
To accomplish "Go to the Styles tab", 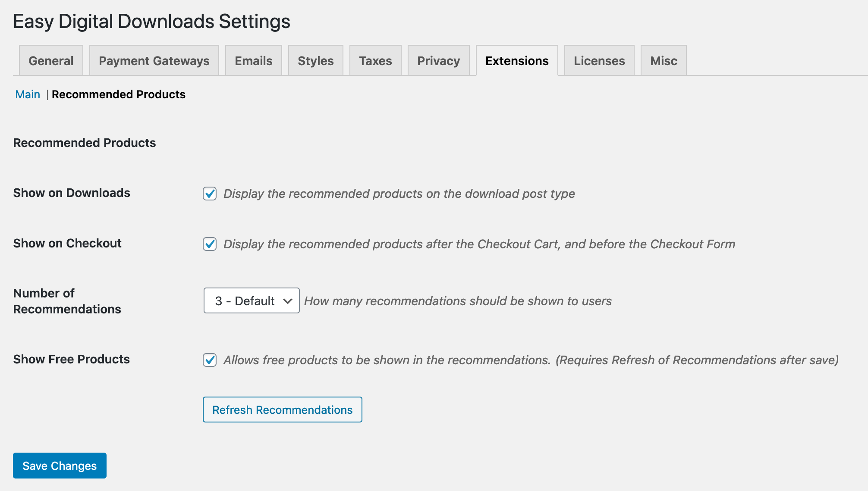I will click(x=315, y=61).
